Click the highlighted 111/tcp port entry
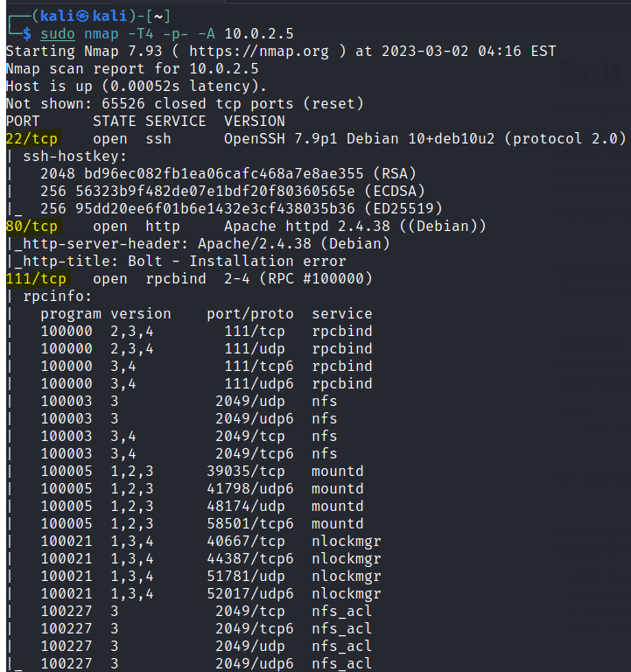 coord(36,278)
